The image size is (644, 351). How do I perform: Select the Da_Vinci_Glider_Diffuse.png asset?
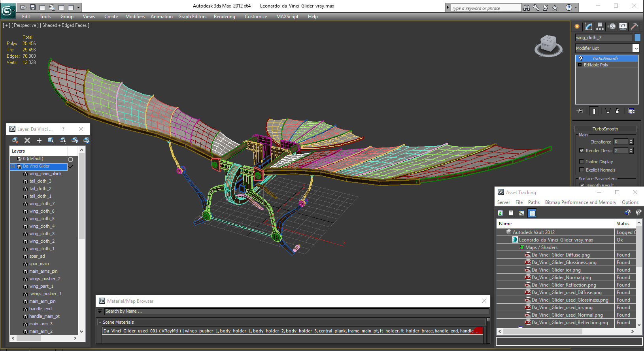pos(561,255)
